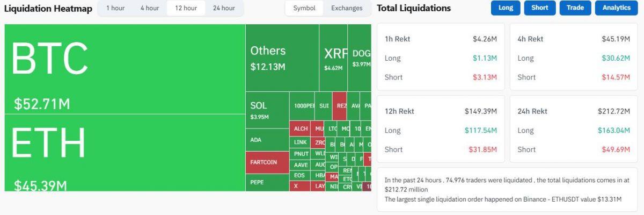Click the Others $12.13M tile
The width and height of the screenshot is (644, 215).
tap(282, 58)
